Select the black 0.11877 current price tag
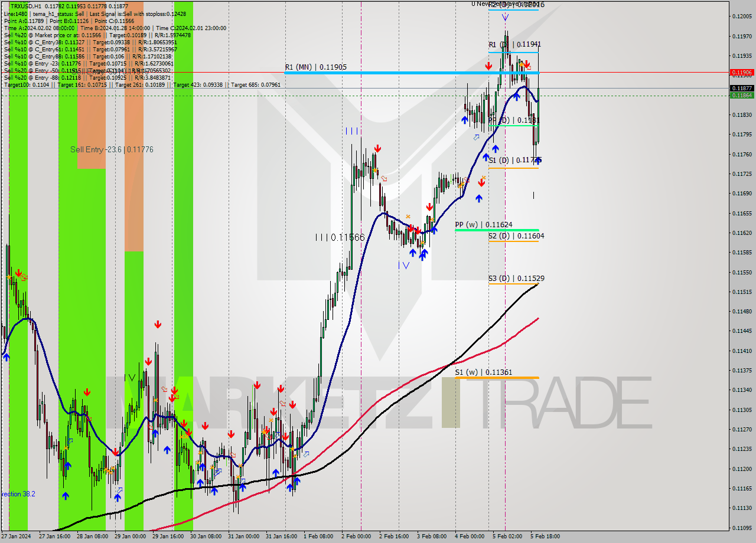756x543 pixels. coord(742,88)
